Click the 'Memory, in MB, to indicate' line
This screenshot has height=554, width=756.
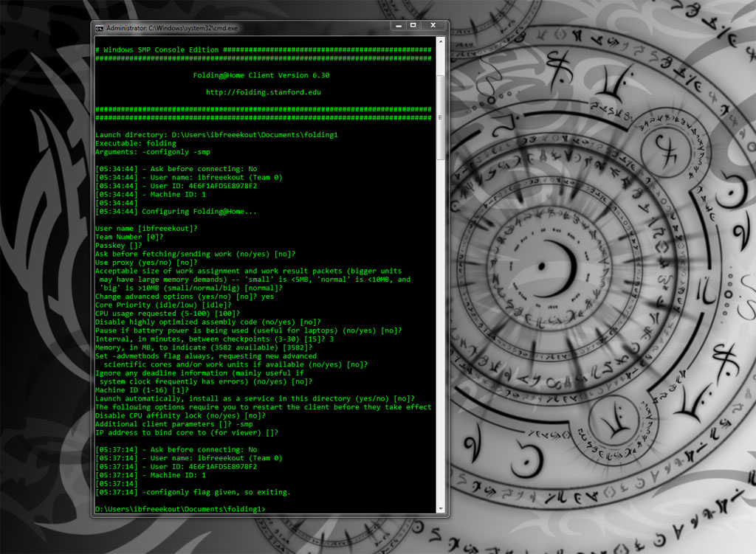pos(204,347)
